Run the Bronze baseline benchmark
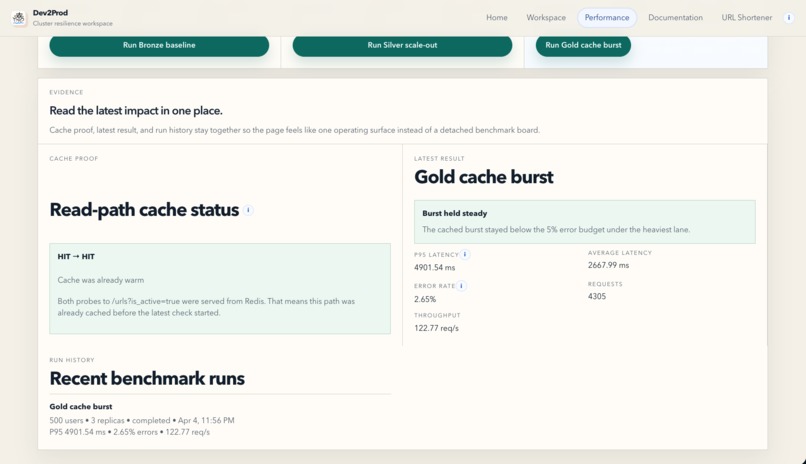Screen dimensions: 806x464 pyautogui.click(x=159, y=45)
